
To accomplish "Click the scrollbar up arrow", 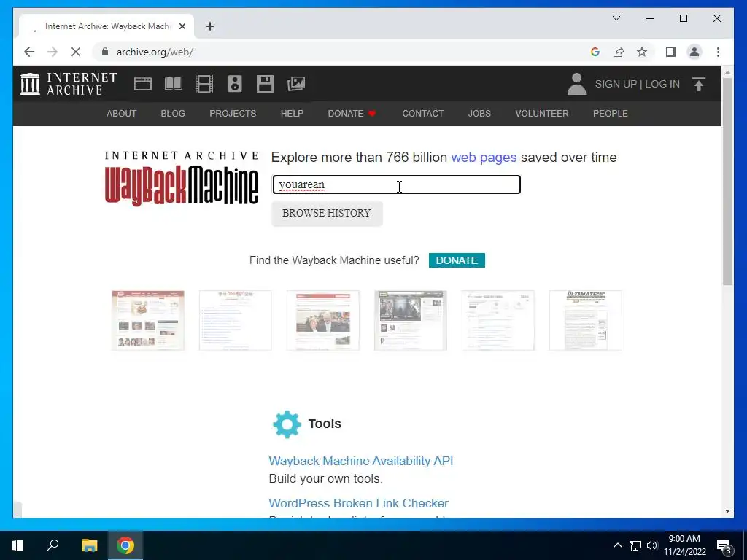I will pyautogui.click(x=727, y=72).
